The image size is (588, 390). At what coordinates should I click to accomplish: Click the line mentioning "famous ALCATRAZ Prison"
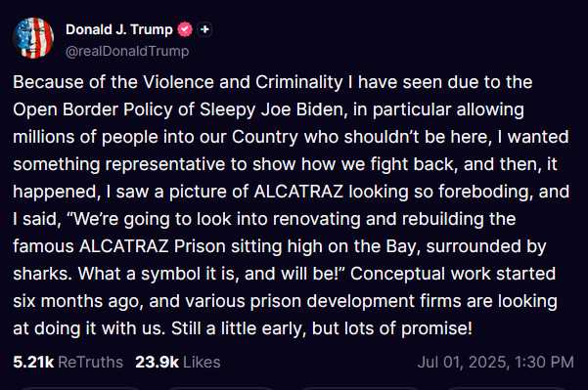(x=280, y=246)
